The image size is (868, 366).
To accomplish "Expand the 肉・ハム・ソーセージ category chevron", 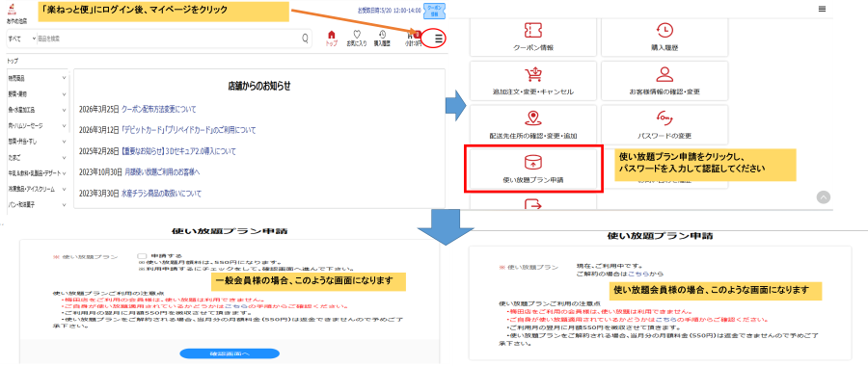I will coord(65,126).
